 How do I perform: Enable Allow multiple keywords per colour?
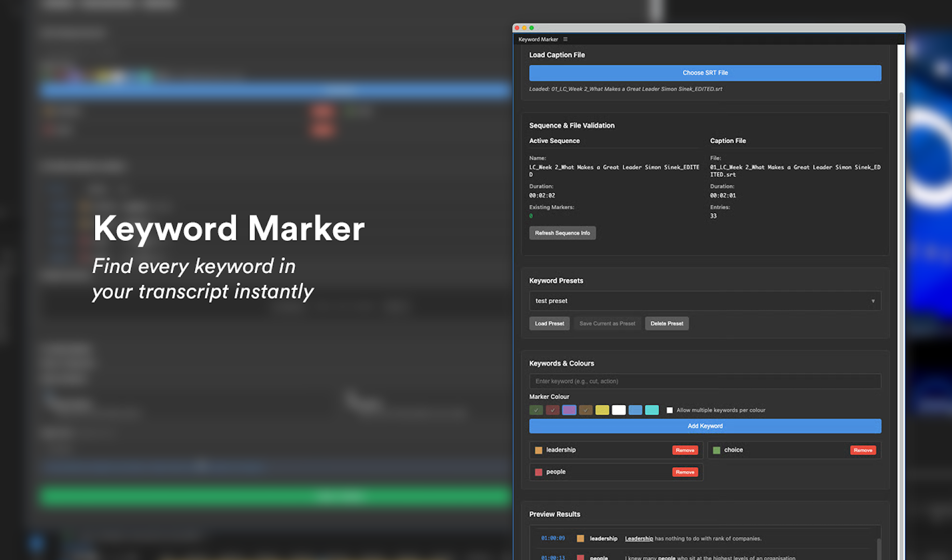coord(669,410)
